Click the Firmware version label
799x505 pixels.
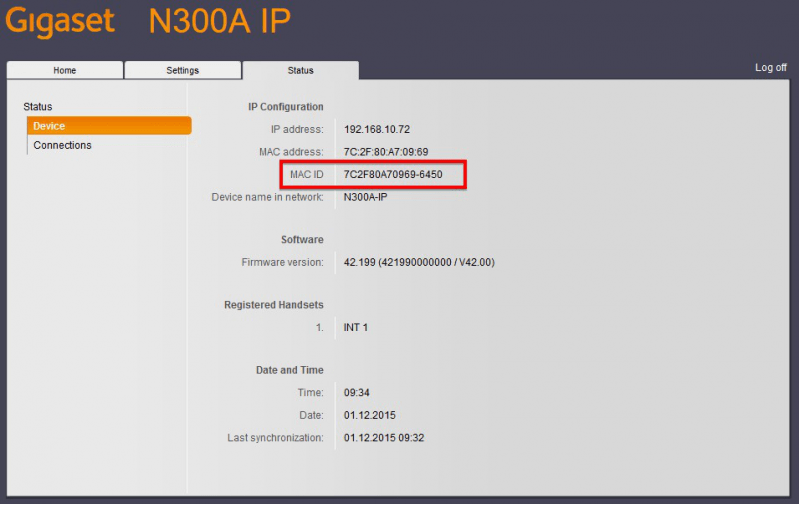pyautogui.click(x=282, y=262)
